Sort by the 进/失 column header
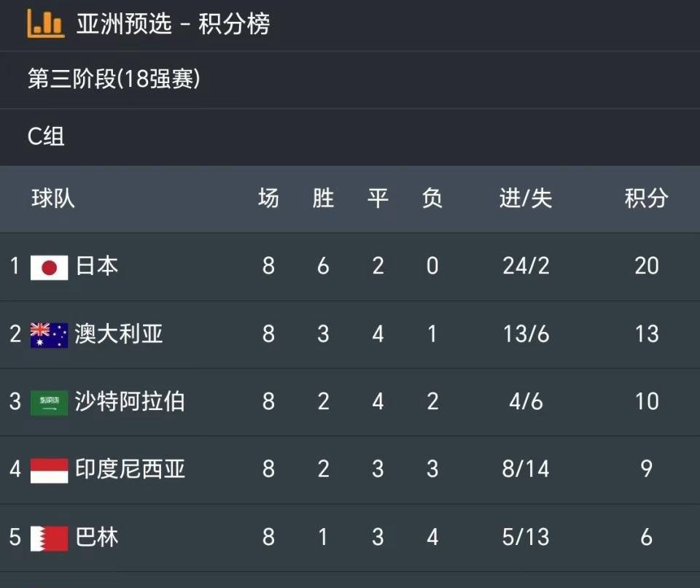This screenshot has width=700, height=588. point(526,198)
